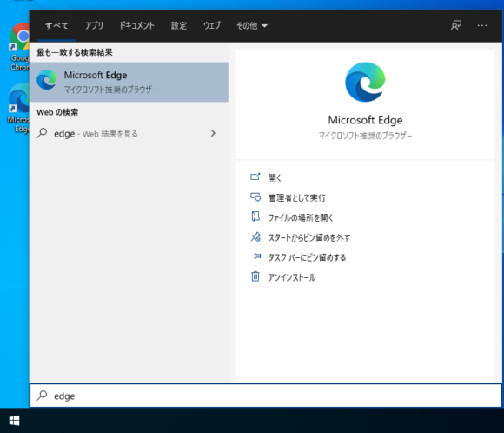Click the uninstall trash can icon
This screenshot has height=433, width=504.
[x=255, y=276]
